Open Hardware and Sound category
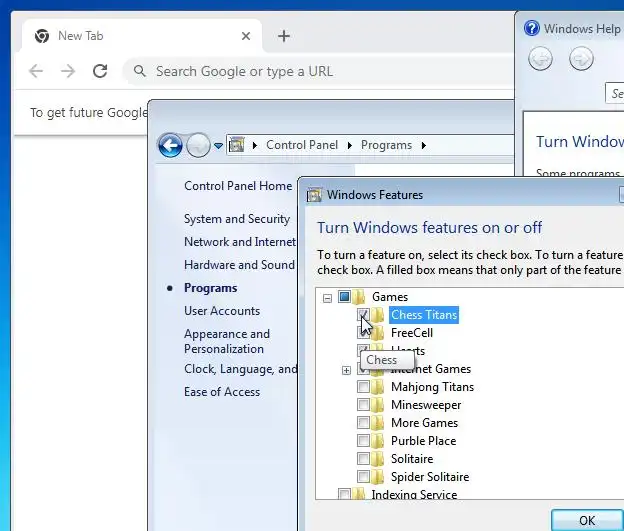Viewport: 624px width, 531px height. [x=239, y=265]
